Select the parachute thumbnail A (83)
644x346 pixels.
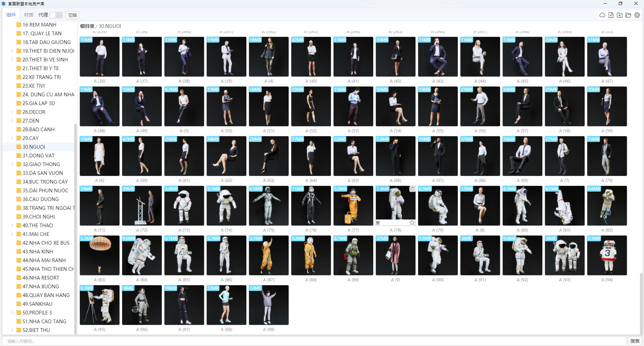pyautogui.click(x=99, y=255)
